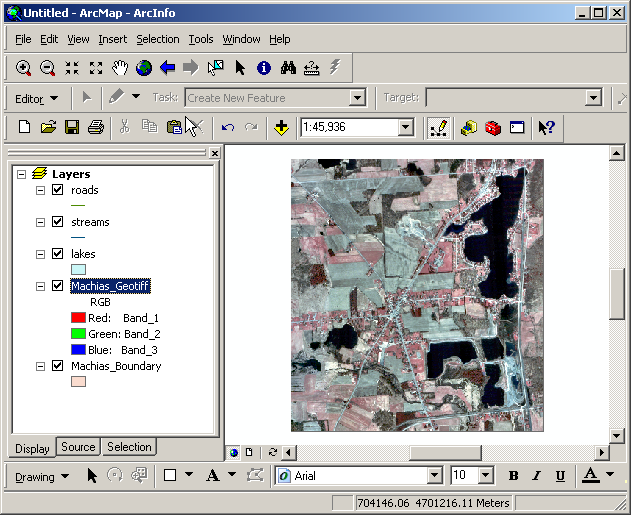Select the Identify tool
Screen dimensions: 631x515
pos(264,68)
